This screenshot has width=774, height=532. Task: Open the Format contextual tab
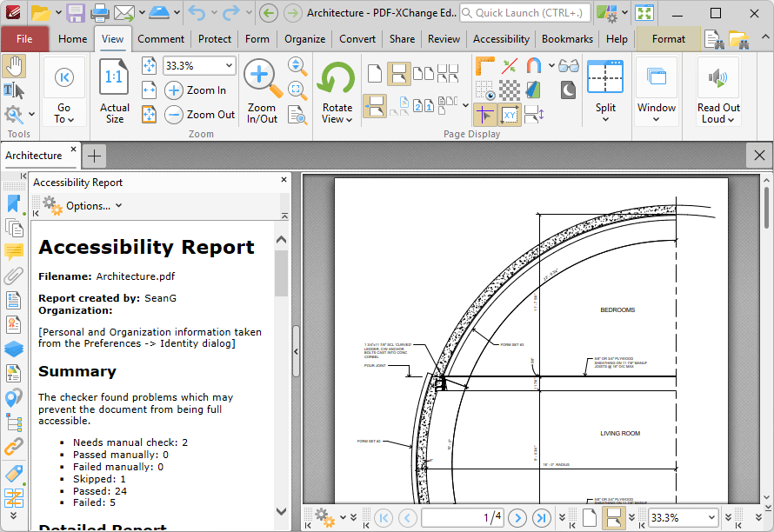click(669, 39)
